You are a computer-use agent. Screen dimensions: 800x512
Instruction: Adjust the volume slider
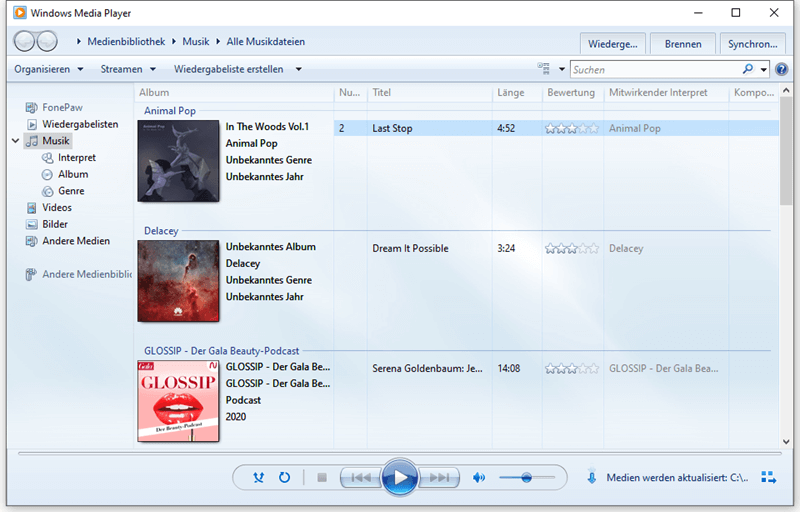click(x=527, y=477)
